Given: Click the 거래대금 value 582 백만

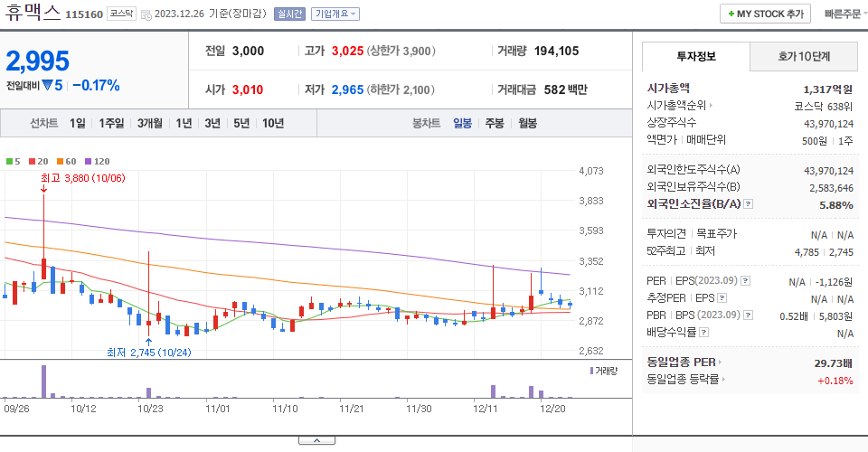Looking at the screenshot, I should 565,89.
